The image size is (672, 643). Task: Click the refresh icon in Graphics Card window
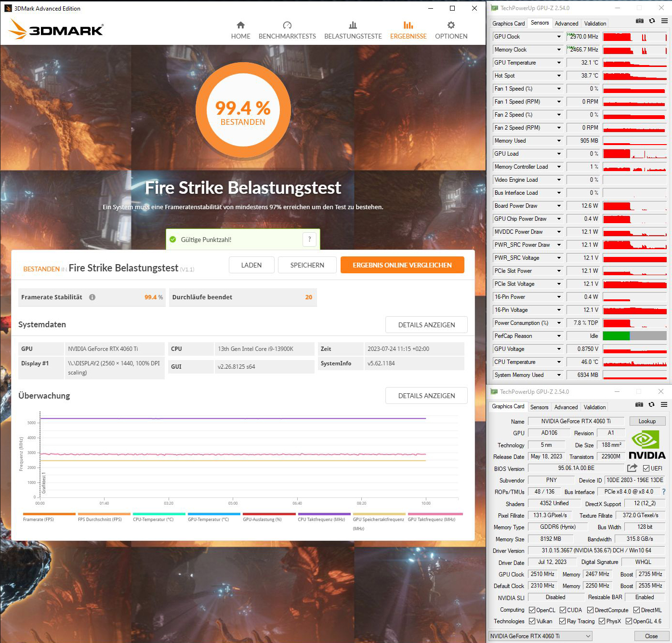tap(651, 404)
